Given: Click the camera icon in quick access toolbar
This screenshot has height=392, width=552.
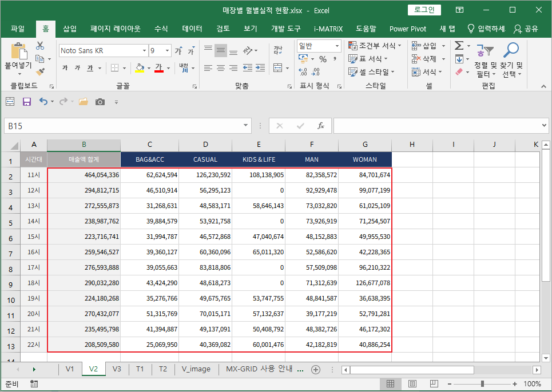Looking at the screenshot, I should pos(100,102).
